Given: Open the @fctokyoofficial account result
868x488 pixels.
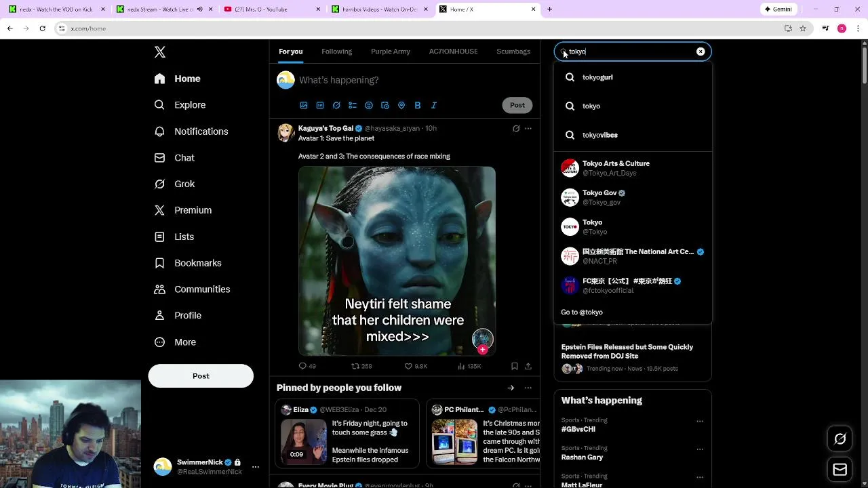Looking at the screenshot, I should tap(633, 285).
